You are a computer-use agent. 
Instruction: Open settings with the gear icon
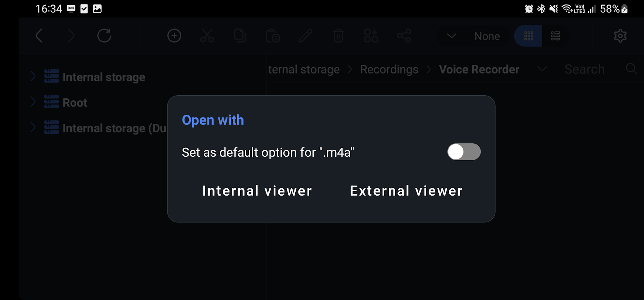point(620,36)
